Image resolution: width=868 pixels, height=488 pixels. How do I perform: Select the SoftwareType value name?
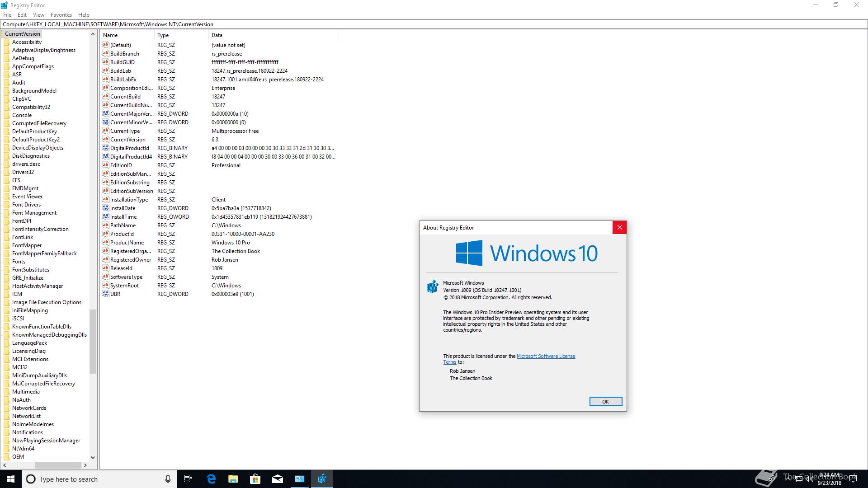pyautogui.click(x=126, y=277)
